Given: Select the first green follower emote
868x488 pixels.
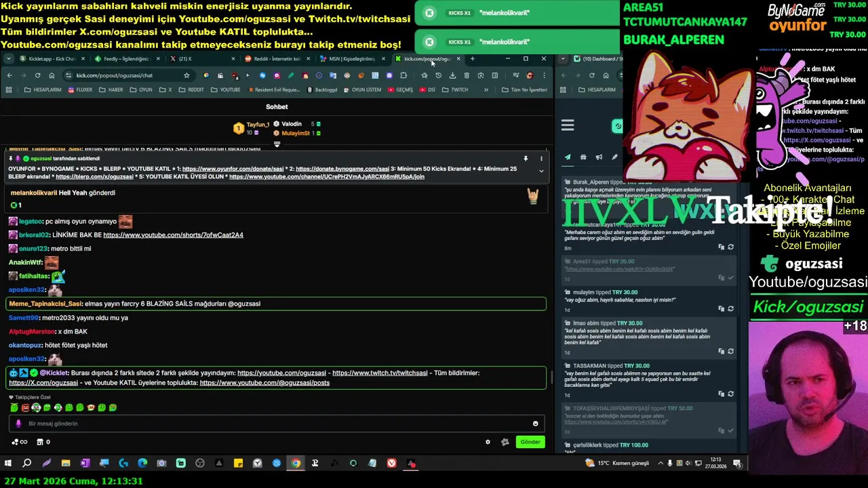Looking at the screenshot, I should point(14,407).
